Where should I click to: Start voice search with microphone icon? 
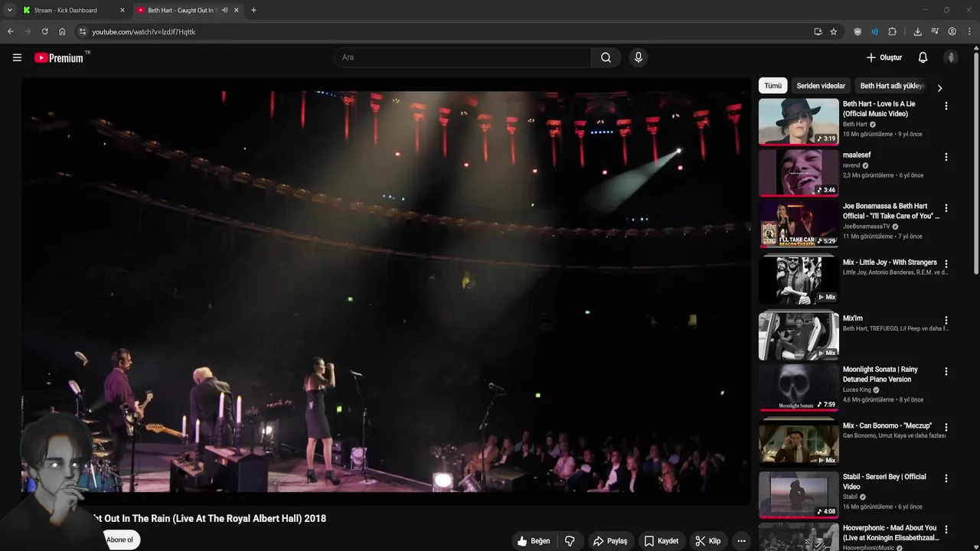pos(639,57)
